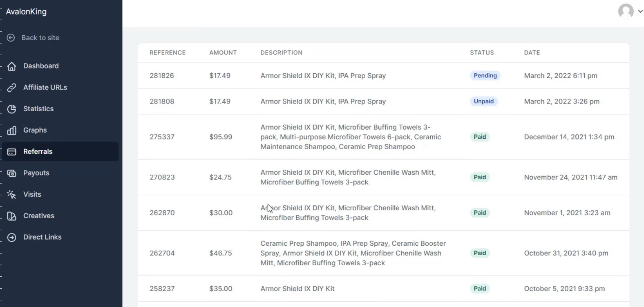Screen dimensions: 644x307
Task: Select reference number 270823
Action: 162,177
